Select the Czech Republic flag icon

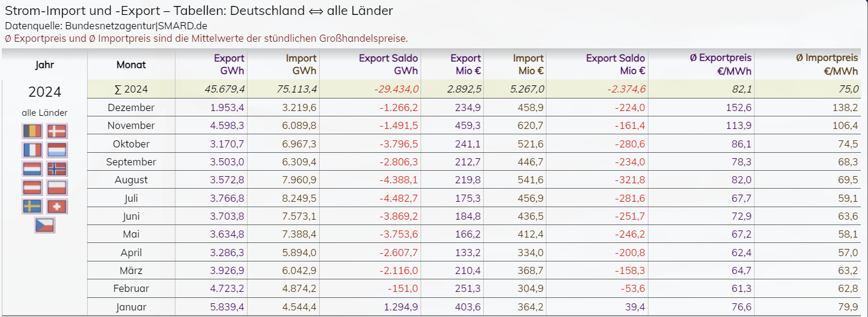45,225
